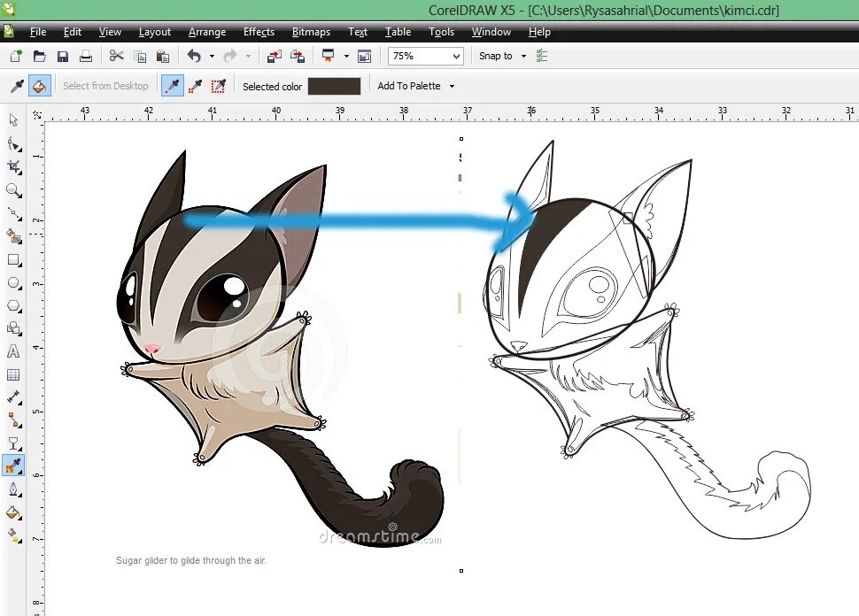This screenshot has width=859, height=616.
Task: Open the Help menu
Action: tap(539, 32)
